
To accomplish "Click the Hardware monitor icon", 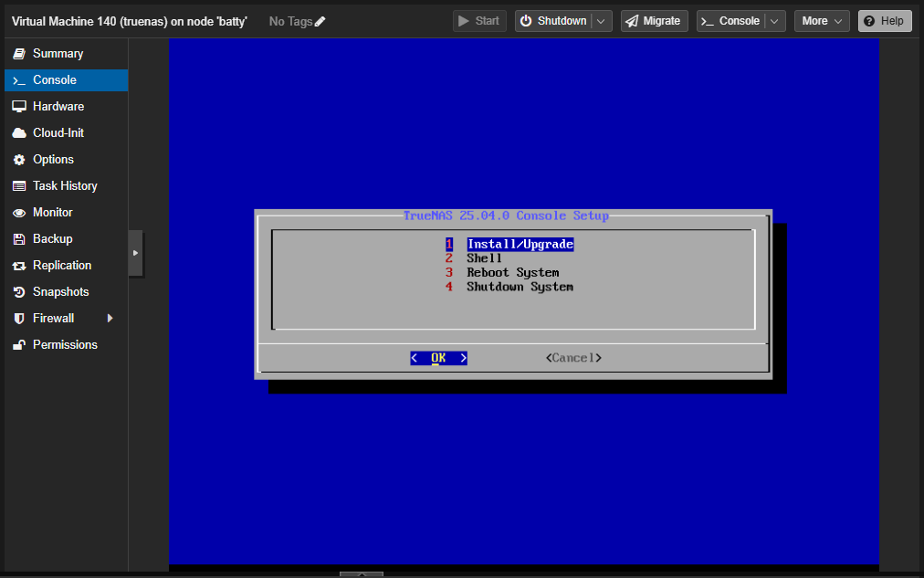I will point(18,107).
